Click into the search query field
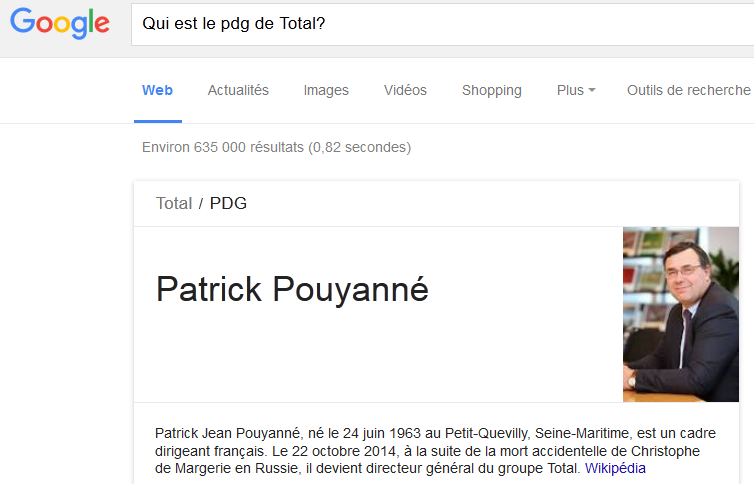The image size is (754, 484). [x=442, y=24]
